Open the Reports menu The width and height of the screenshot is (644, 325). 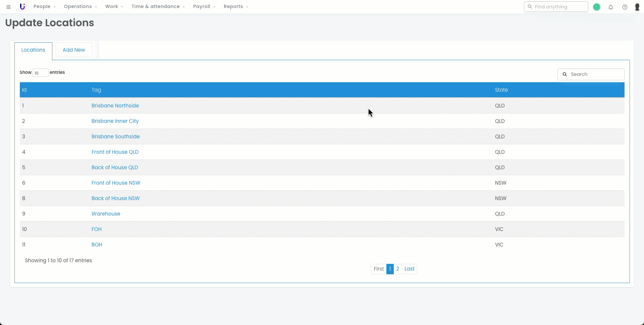(x=236, y=7)
